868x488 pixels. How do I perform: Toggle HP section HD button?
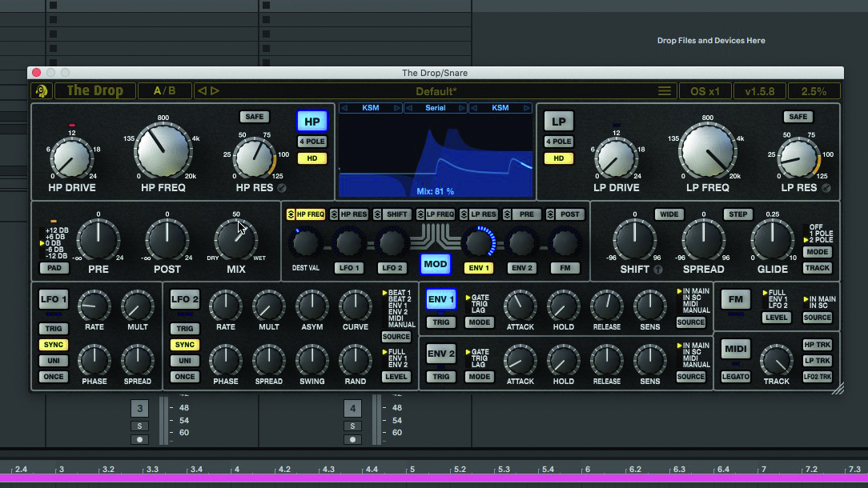pyautogui.click(x=312, y=158)
